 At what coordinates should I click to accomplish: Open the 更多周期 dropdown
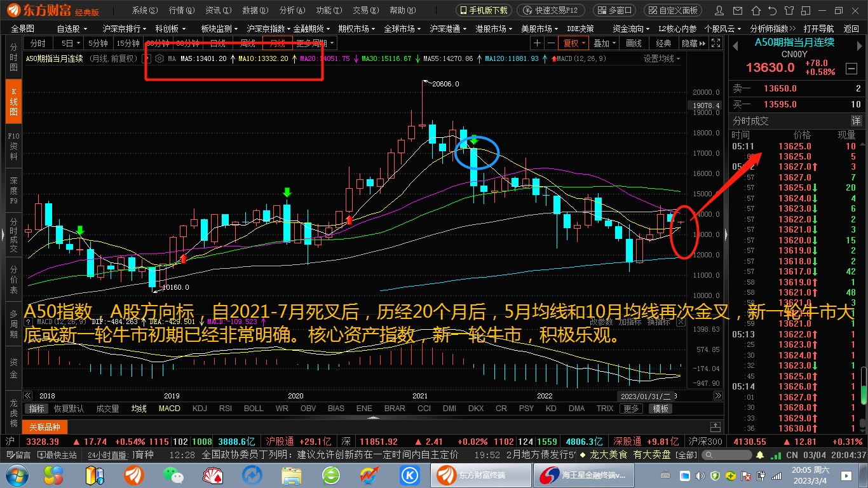coord(315,43)
